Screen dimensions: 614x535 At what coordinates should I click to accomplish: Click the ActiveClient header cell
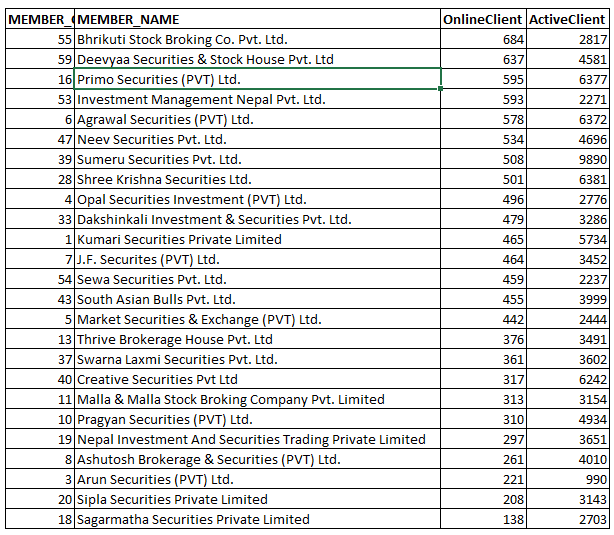tap(568, 19)
